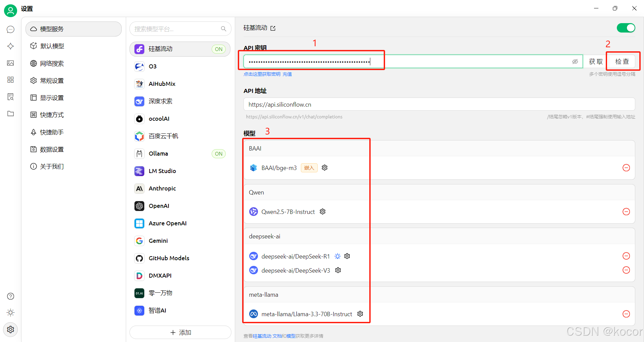The image size is (644, 342).
Task: Select 百度云千帆 provider in list
Action: [x=180, y=136]
